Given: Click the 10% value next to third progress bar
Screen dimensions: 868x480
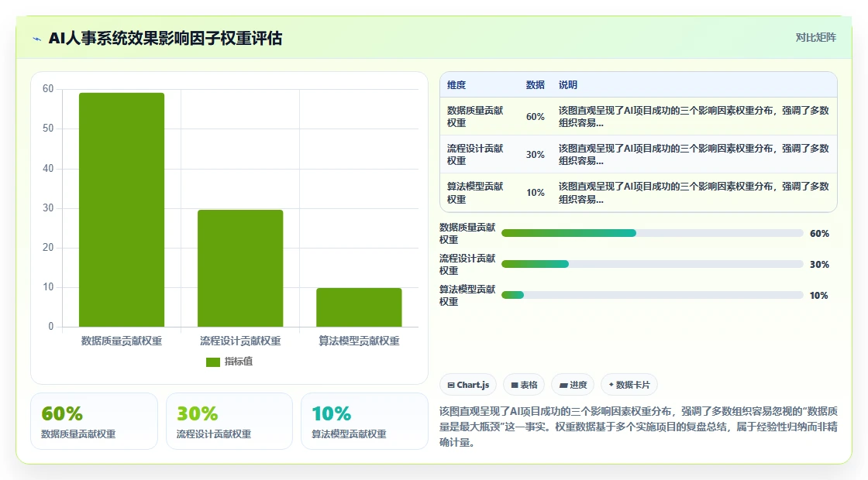Looking at the screenshot, I should pos(818,296).
